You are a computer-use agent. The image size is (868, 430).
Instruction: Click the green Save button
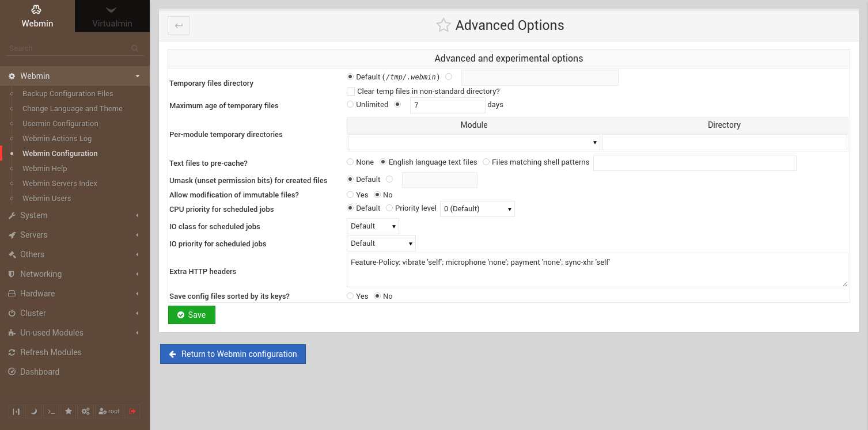tap(191, 315)
